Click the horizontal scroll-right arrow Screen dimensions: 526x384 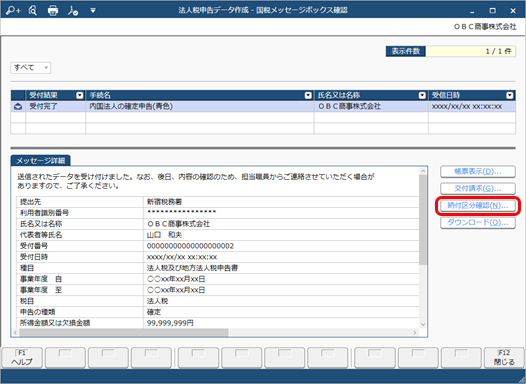(415, 333)
